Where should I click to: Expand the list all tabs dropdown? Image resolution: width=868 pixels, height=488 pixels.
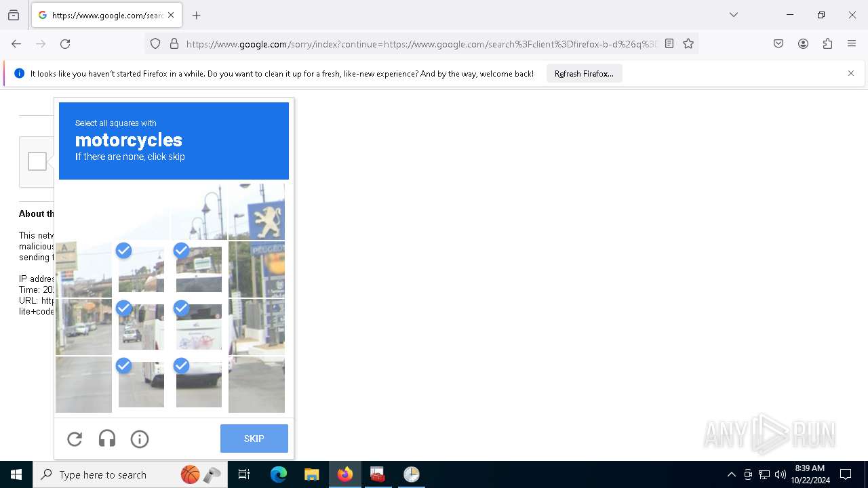[x=734, y=15]
